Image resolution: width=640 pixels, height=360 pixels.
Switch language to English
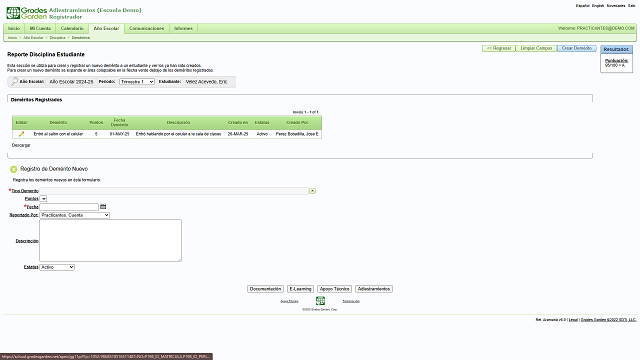pyautogui.click(x=598, y=6)
